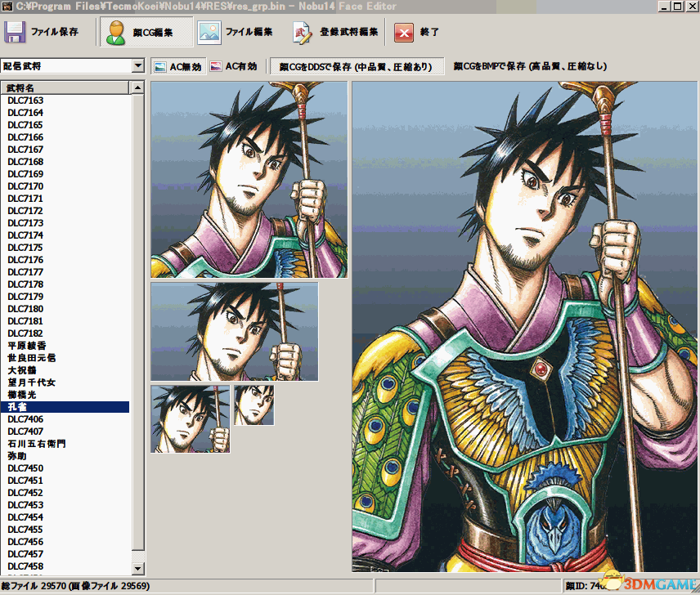The width and height of the screenshot is (700, 595).
Task: Open the 配信武将 category dropdown
Action: click(x=138, y=66)
